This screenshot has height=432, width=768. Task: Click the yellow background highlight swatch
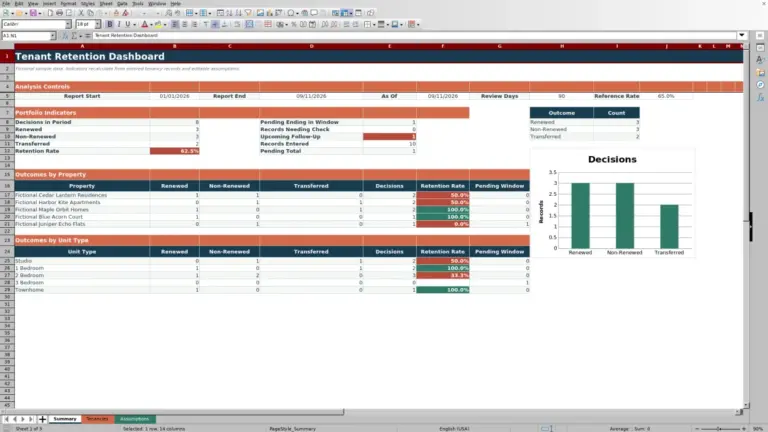158,24
